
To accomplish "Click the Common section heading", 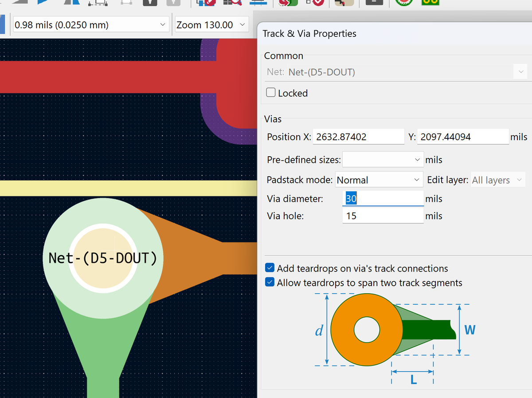I will [x=284, y=56].
